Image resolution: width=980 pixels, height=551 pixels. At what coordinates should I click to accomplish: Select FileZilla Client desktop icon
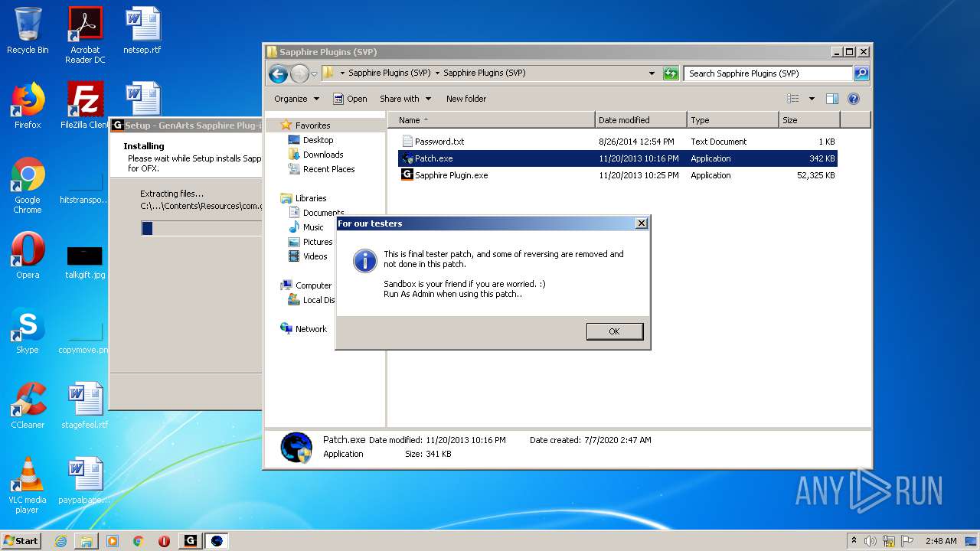click(x=85, y=106)
